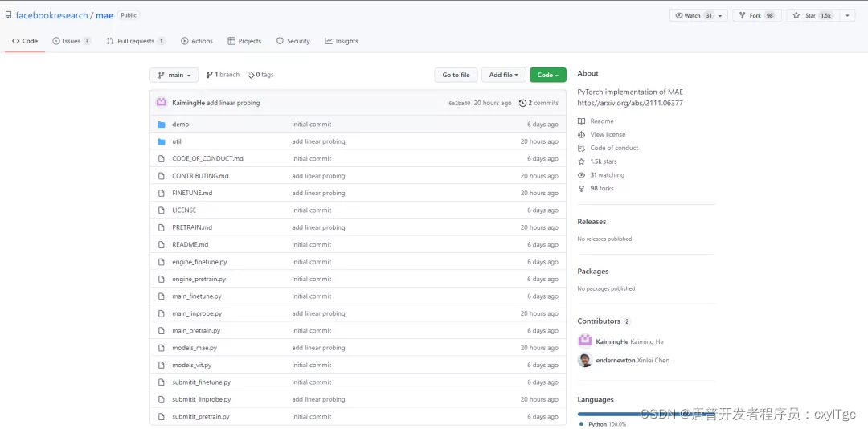Image resolution: width=868 pixels, height=429 pixels.
Task: Click the file icon for CODE_OF_CONDUCT.md
Action: 161,158
